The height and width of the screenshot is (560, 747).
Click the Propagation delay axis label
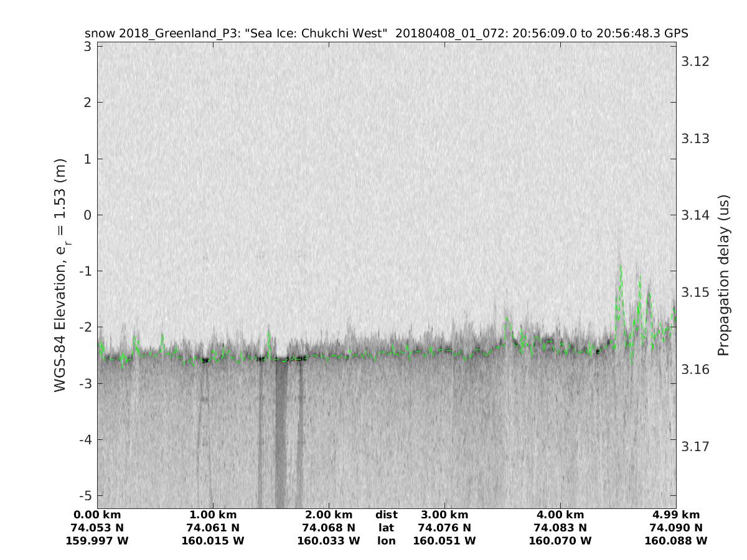tap(723, 274)
